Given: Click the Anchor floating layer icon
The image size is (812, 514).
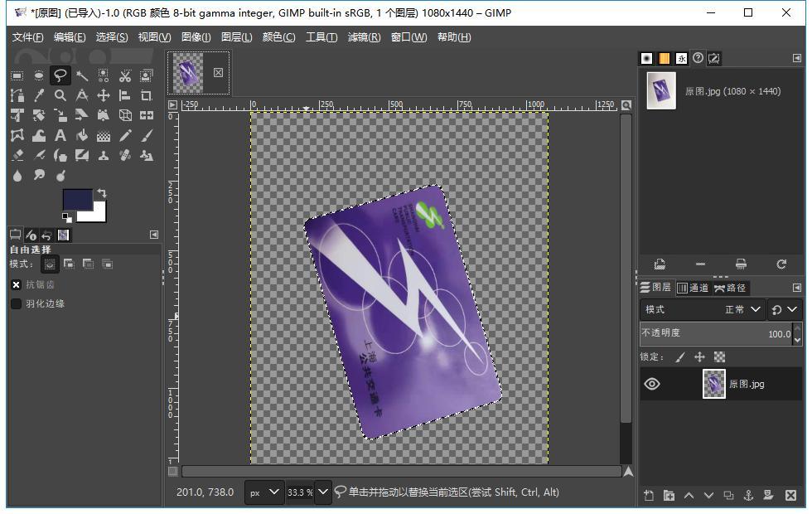Looking at the screenshot, I should [748, 496].
